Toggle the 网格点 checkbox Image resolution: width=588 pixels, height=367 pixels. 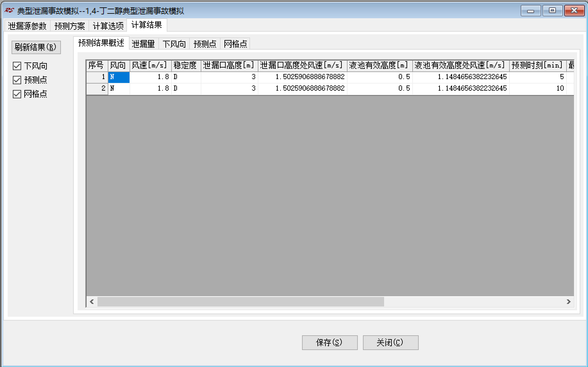pos(17,94)
